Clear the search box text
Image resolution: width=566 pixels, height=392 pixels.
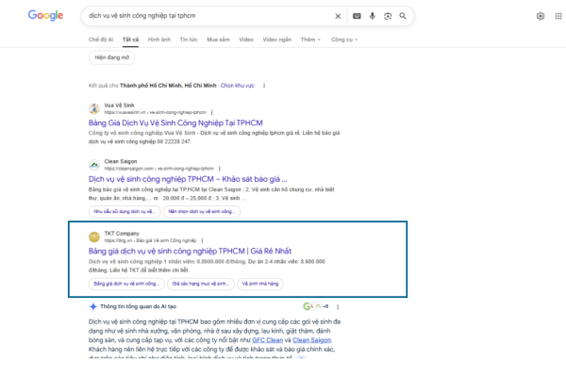coord(339,16)
